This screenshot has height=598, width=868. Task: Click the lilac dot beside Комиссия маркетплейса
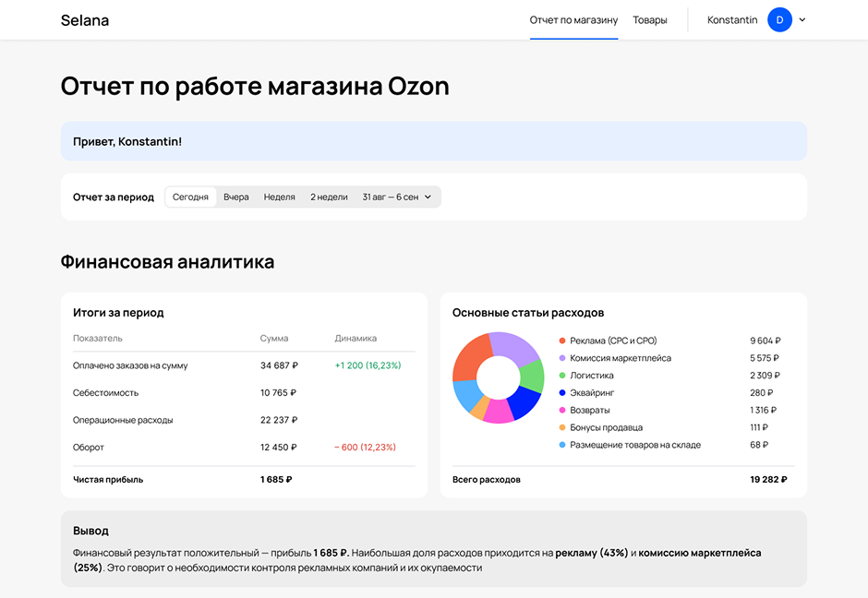[562, 358]
